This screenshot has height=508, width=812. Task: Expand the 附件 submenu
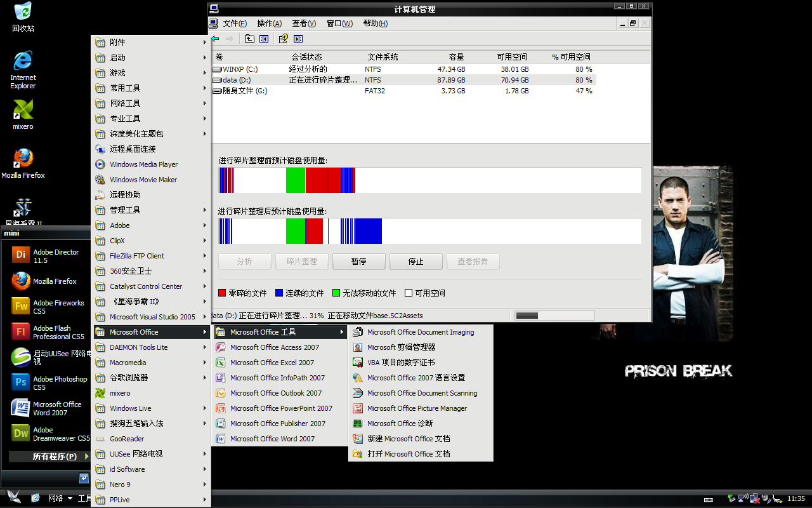[x=151, y=43]
